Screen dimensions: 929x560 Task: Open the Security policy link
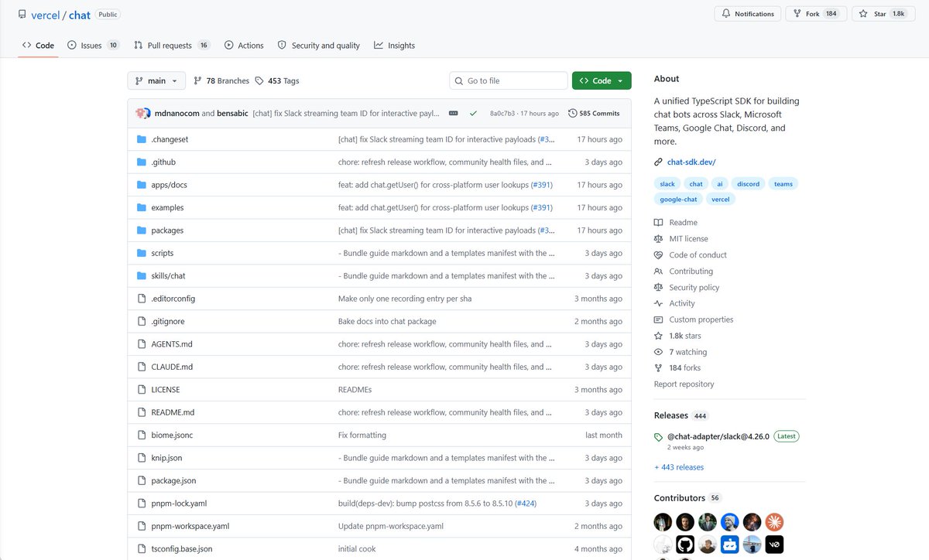tap(694, 288)
